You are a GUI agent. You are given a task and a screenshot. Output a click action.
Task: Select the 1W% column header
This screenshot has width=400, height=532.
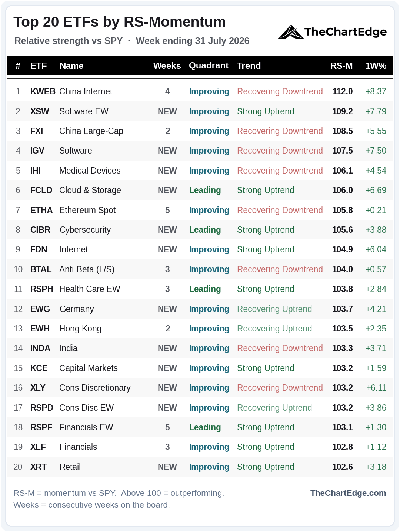tap(376, 66)
